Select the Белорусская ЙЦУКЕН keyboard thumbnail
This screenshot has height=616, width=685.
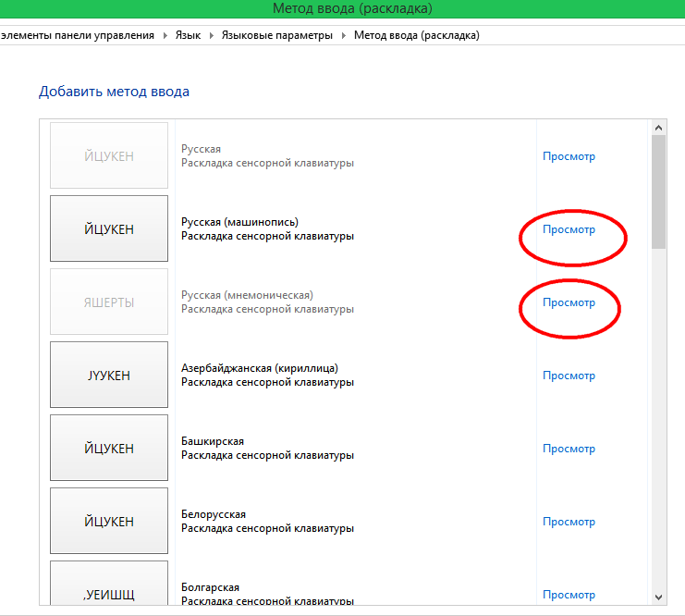[x=109, y=521]
